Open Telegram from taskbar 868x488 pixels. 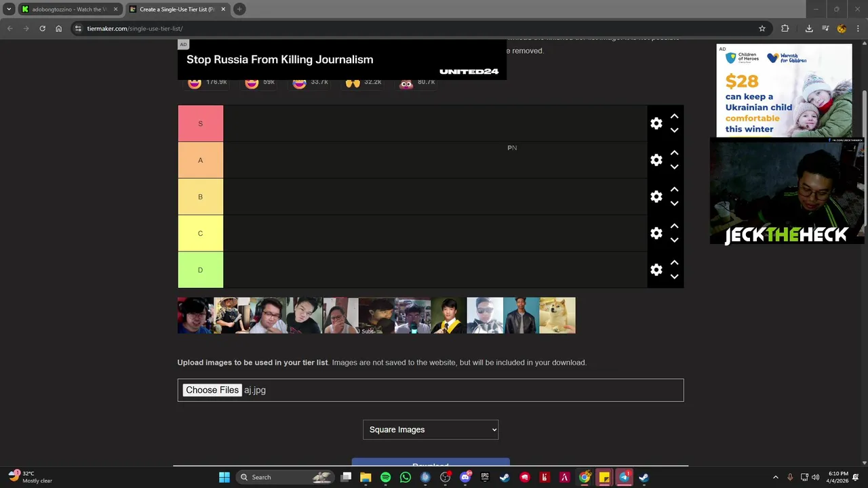click(x=624, y=477)
